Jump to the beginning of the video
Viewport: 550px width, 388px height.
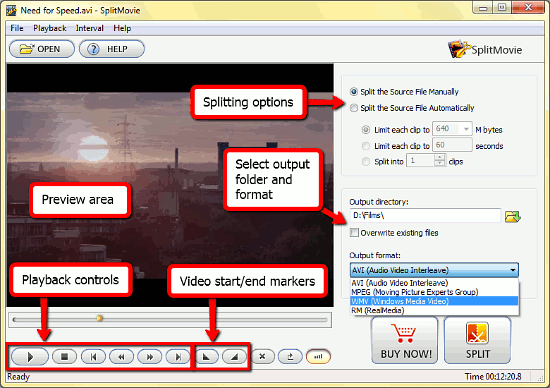(93, 357)
